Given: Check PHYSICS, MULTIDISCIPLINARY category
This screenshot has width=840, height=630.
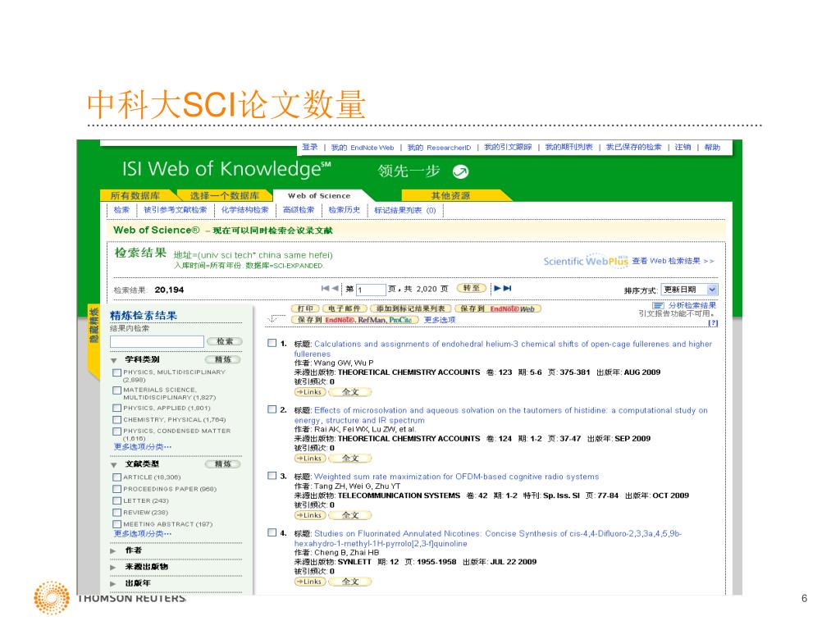Looking at the screenshot, I should coord(116,372).
